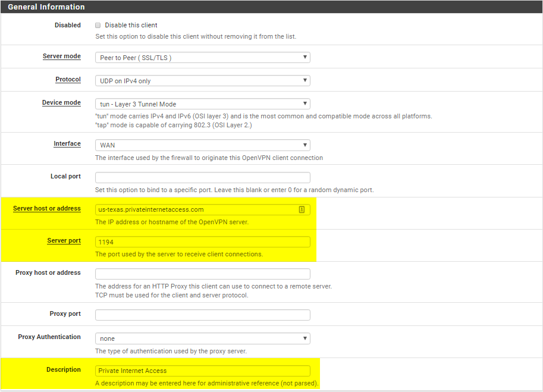Image resolution: width=543 pixels, height=392 pixels.
Task: Click the help text about random dynamic port
Action: click(234, 190)
